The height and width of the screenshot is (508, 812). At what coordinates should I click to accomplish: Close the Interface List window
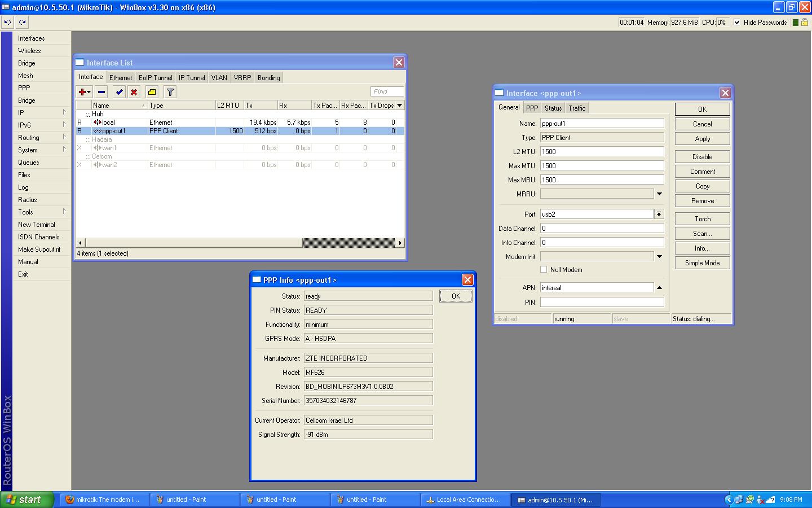(x=399, y=62)
